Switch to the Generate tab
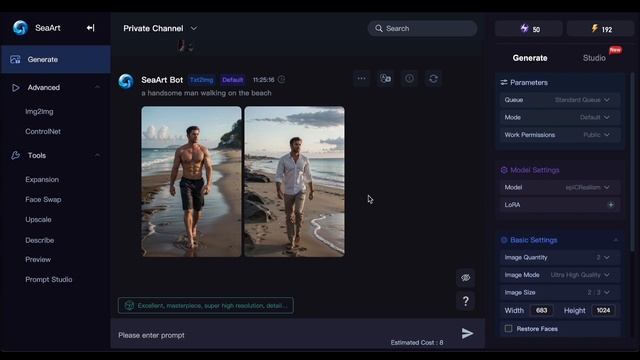640x360 pixels. coord(530,58)
